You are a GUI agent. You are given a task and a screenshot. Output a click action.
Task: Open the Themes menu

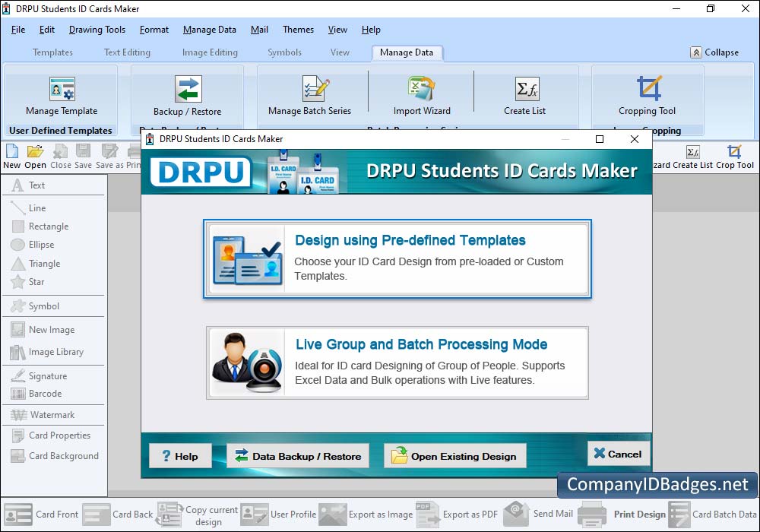tap(298, 30)
